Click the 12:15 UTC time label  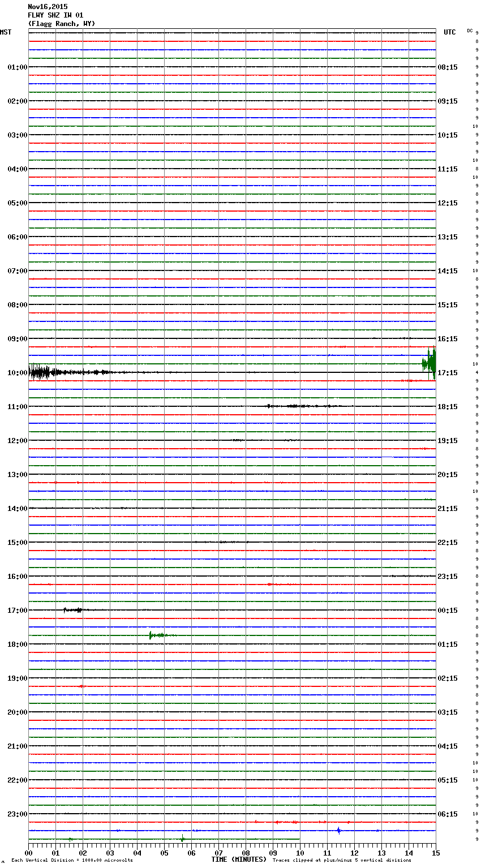pos(448,203)
